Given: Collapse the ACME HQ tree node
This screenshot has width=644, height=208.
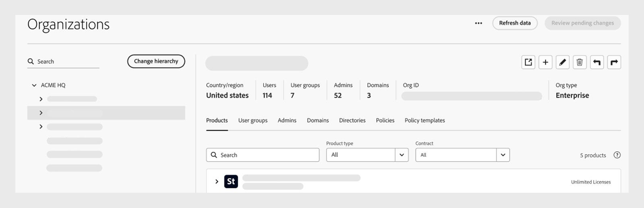Looking at the screenshot, I should (x=34, y=85).
